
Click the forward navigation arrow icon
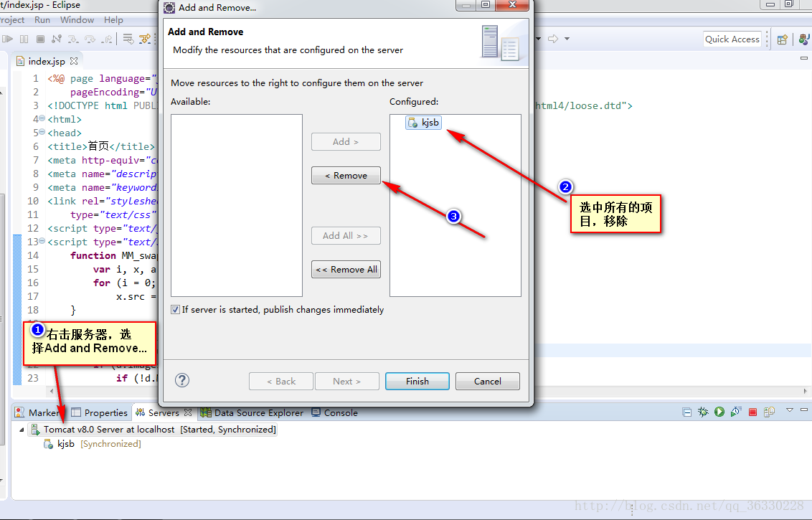click(x=553, y=39)
